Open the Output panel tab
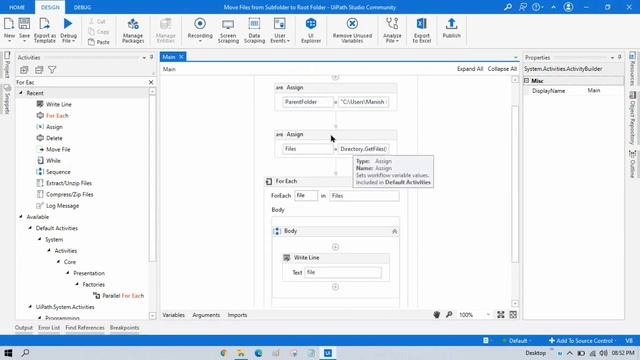The width and height of the screenshot is (640, 360). 24,327
